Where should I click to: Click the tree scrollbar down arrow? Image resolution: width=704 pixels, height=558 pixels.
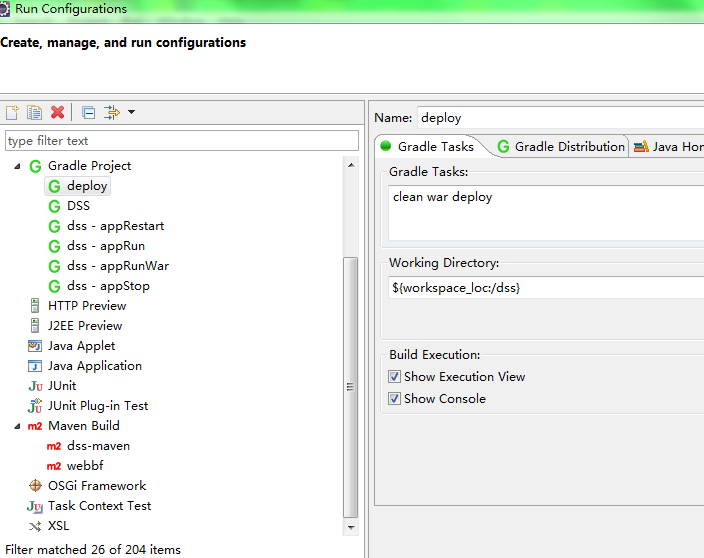click(351, 527)
